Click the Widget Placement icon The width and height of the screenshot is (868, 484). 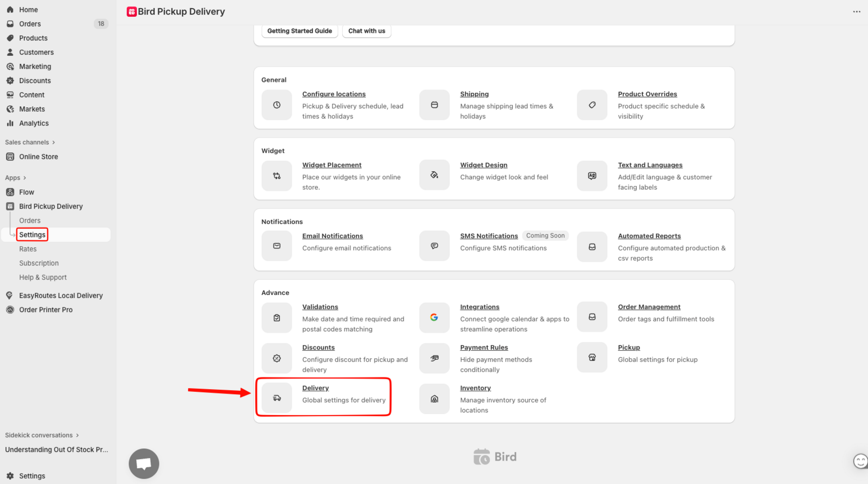pyautogui.click(x=277, y=176)
